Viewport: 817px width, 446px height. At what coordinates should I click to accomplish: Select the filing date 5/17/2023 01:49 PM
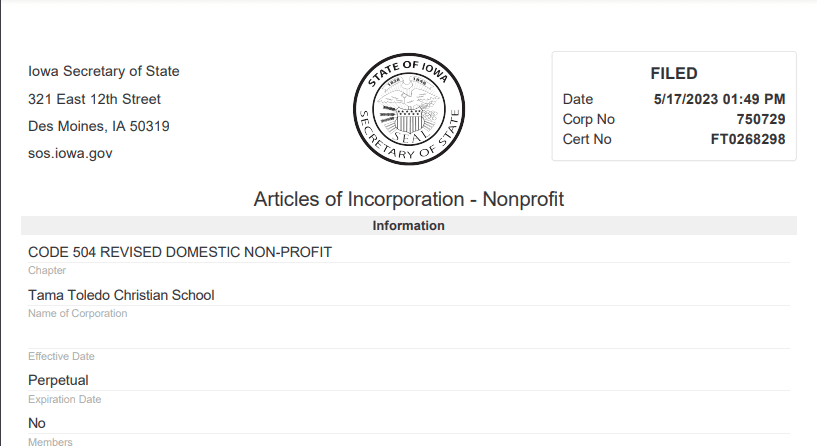[719, 99]
